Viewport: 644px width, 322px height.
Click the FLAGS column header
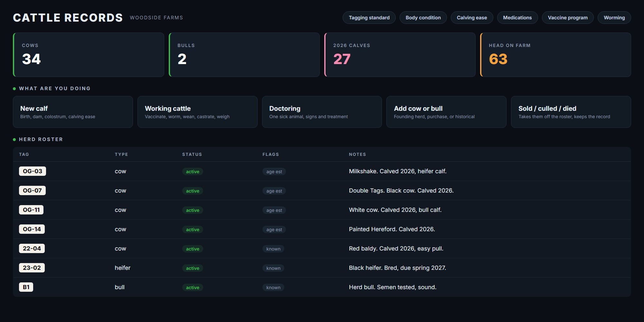point(270,155)
